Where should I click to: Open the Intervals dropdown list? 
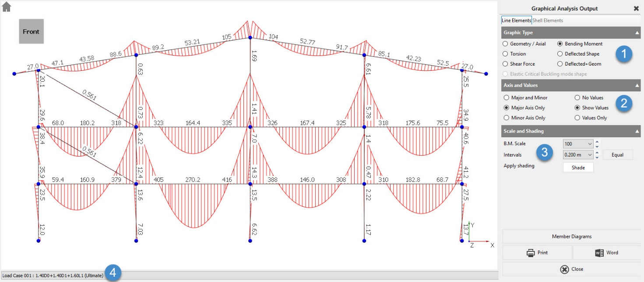[590, 155]
